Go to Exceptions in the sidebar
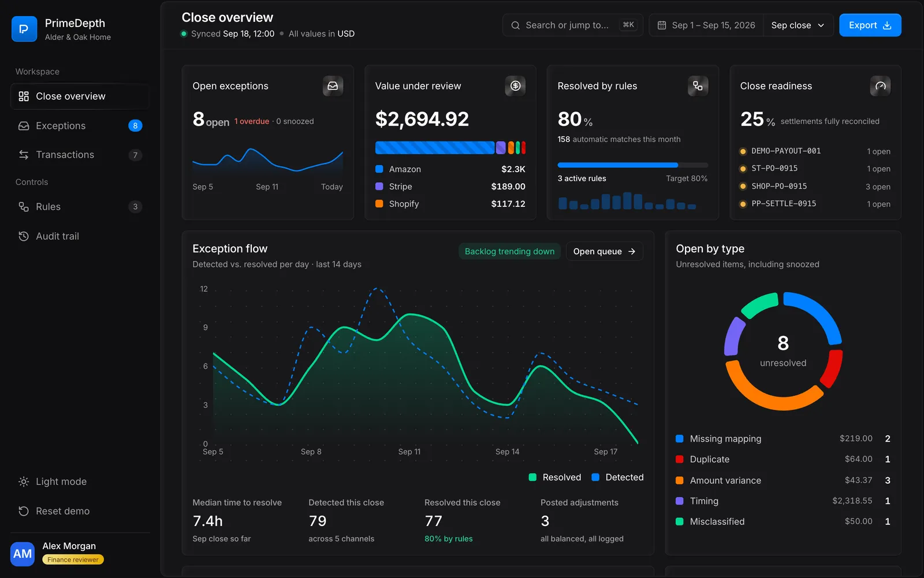Image resolution: width=924 pixels, height=578 pixels. click(x=80, y=125)
